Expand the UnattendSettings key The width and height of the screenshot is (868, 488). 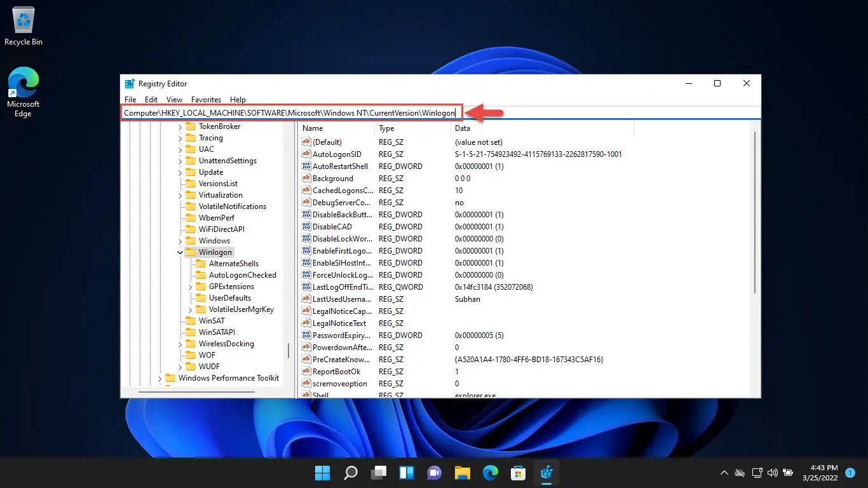pyautogui.click(x=180, y=161)
